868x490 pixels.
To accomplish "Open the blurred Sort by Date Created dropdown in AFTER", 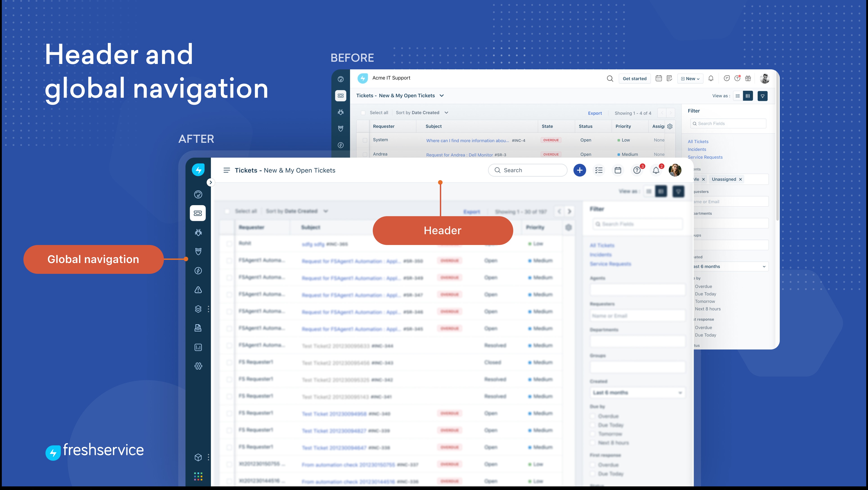I will click(x=297, y=211).
